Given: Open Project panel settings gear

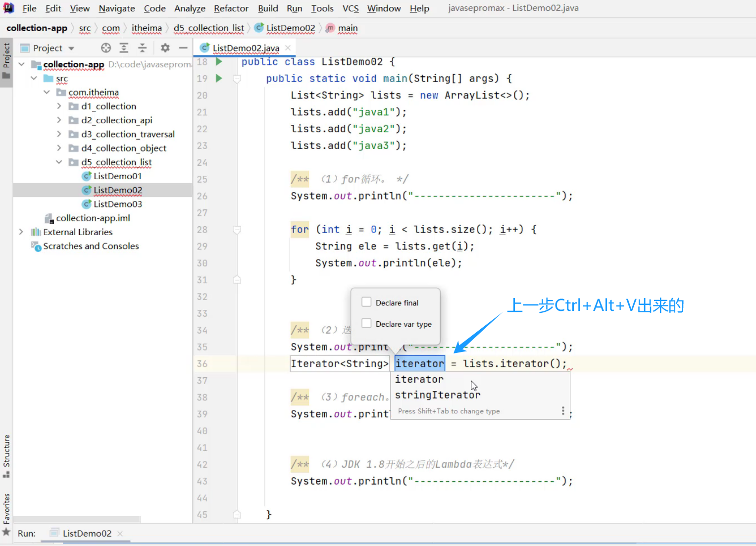Looking at the screenshot, I should (x=165, y=48).
